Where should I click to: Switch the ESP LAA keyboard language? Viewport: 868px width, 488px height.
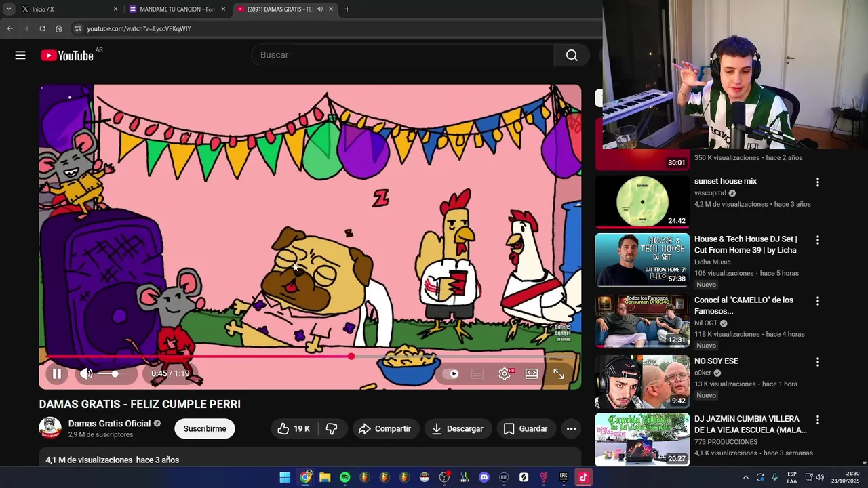792,477
